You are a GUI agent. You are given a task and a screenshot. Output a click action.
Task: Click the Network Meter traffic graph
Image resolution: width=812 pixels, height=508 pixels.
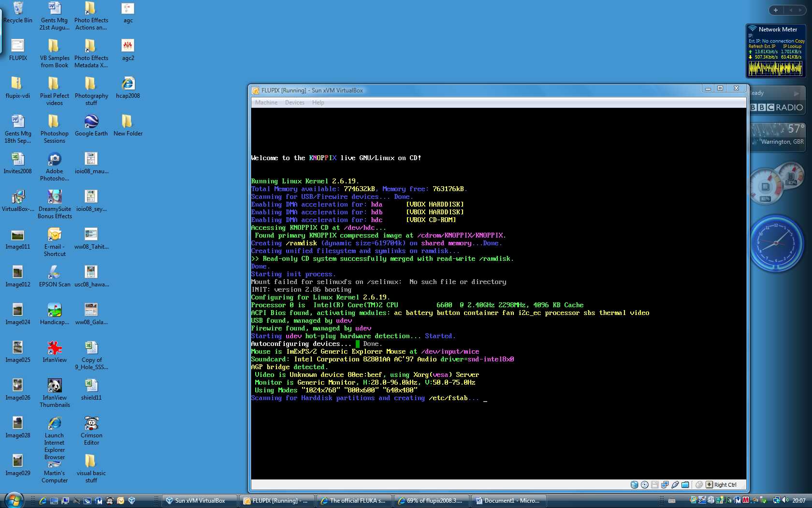(776, 69)
